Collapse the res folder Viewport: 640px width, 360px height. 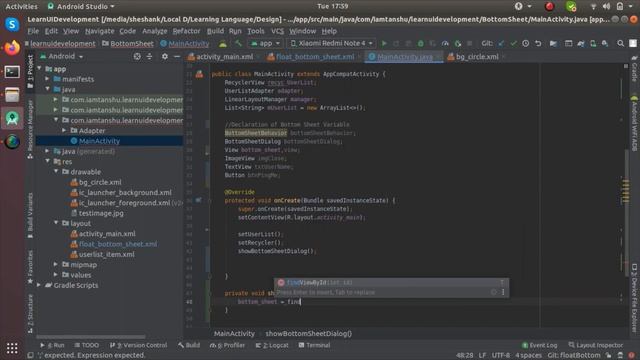click(48, 161)
